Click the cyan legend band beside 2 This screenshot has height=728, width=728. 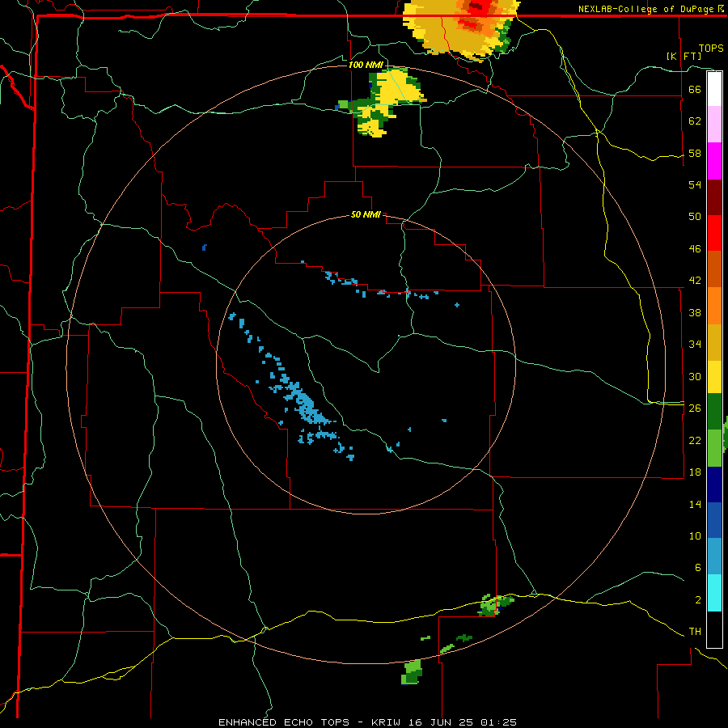714,593
